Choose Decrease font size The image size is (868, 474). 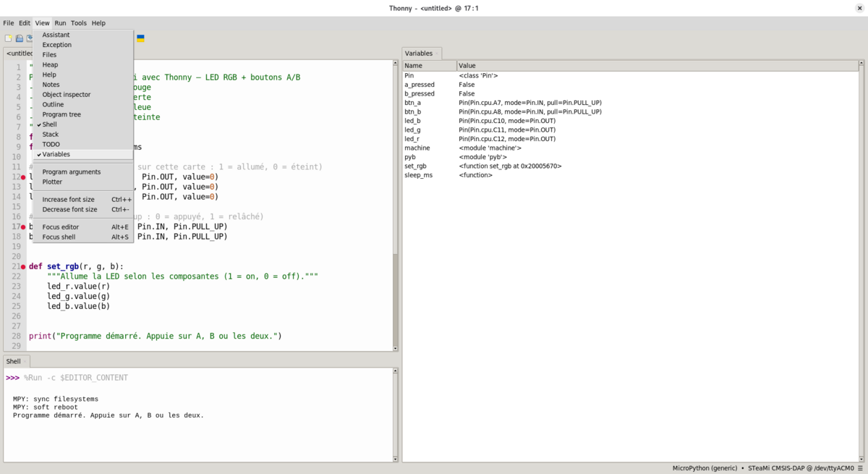coord(83,209)
